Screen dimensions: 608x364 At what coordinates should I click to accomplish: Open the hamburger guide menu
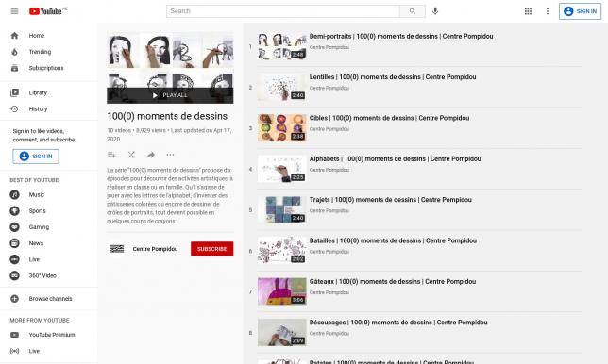pyautogui.click(x=14, y=11)
